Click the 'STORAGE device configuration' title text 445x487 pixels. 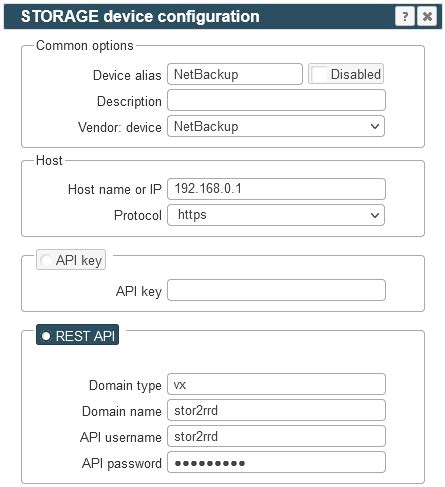[140, 16]
